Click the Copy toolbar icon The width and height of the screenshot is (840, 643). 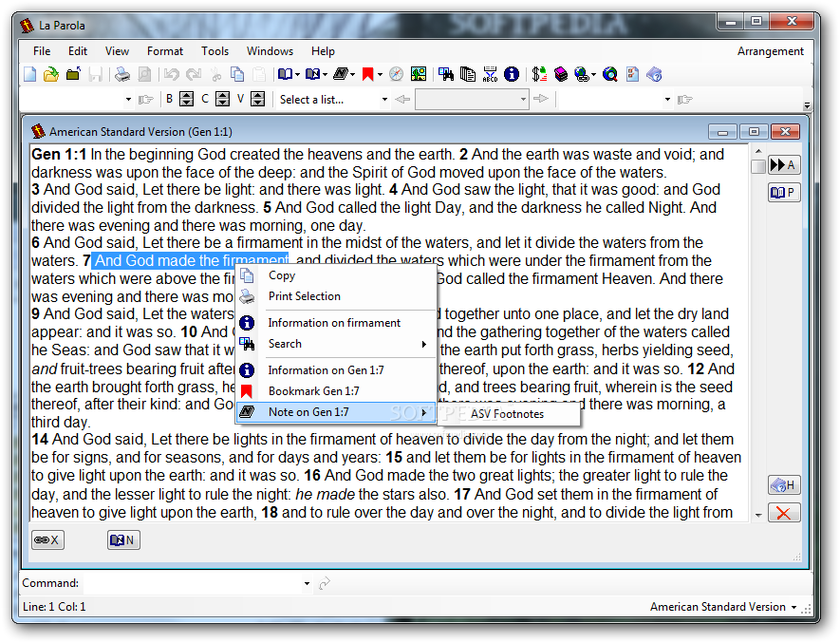tap(237, 74)
